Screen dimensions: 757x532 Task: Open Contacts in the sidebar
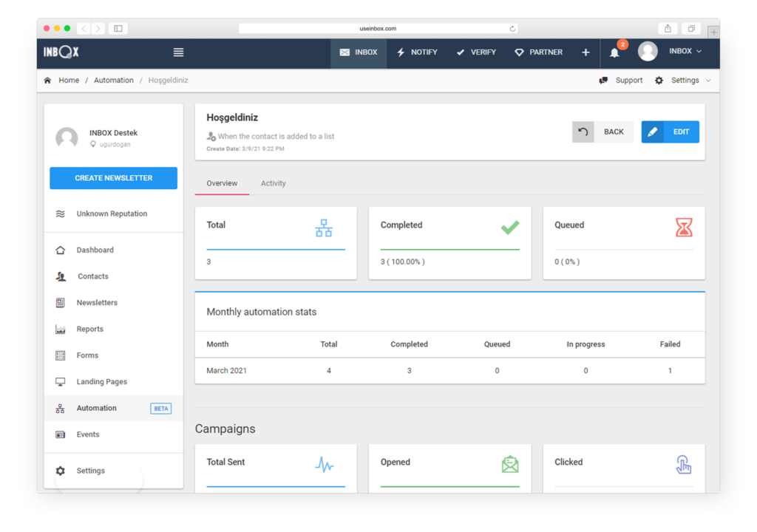coord(92,276)
